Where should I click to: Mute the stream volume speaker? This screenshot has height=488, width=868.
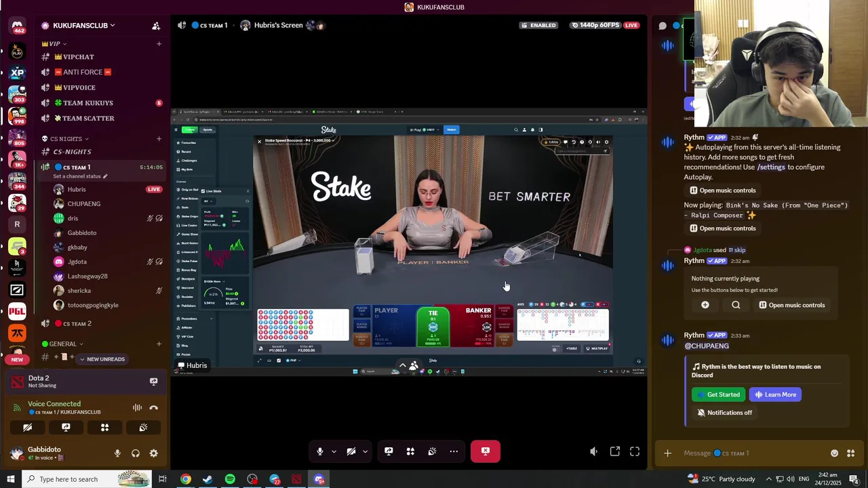(x=593, y=451)
